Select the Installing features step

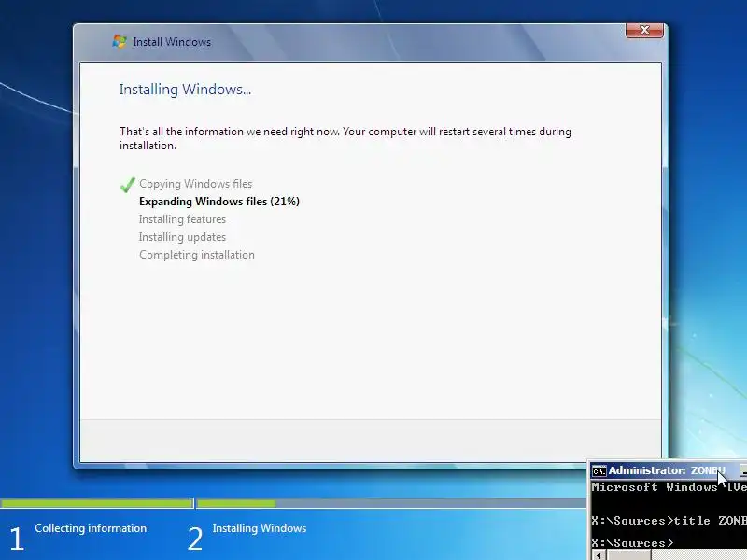[x=182, y=219]
